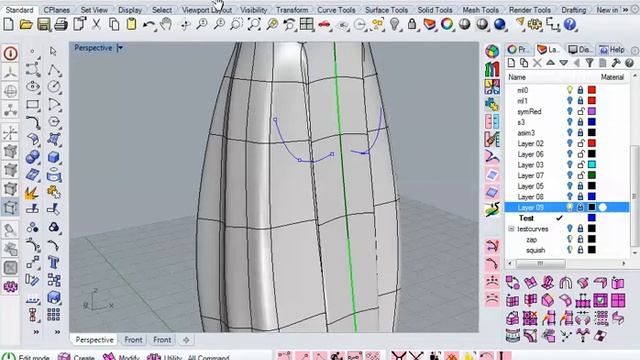Toggle visibility bulb of layer ml0
This screenshot has width=640, height=360.
(569, 90)
